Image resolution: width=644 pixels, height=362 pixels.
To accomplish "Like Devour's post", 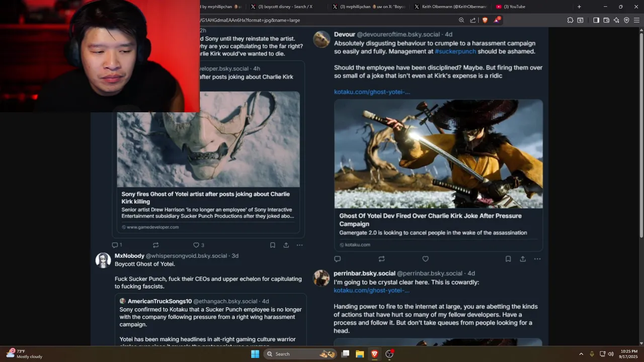I will [x=425, y=259].
